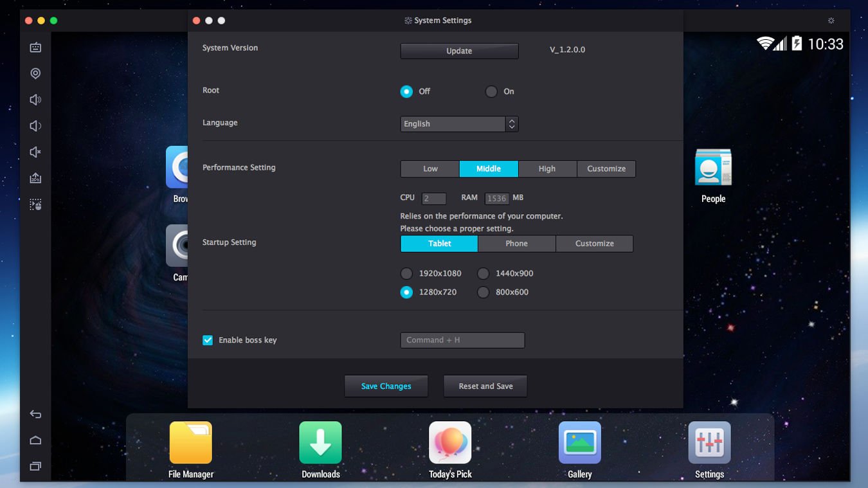Screen dimensions: 868x488
Task: Choose Low performance setting
Action: click(430, 168)
